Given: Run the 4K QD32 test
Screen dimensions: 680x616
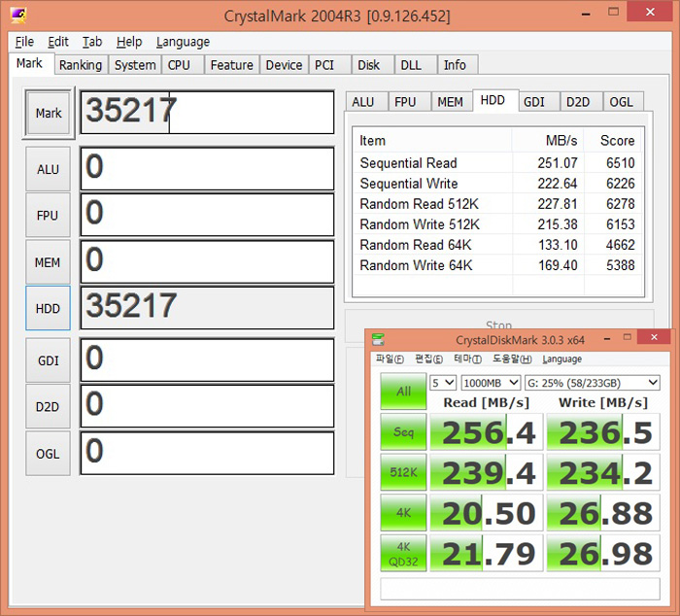Looking at the screenshot, I should click(403, 553).
